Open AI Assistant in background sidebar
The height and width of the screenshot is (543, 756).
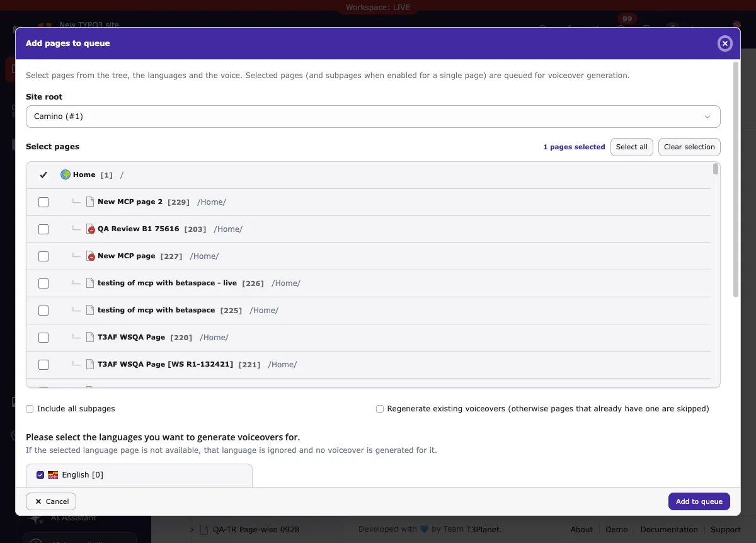pyautogui.click(x=74, y=518)
